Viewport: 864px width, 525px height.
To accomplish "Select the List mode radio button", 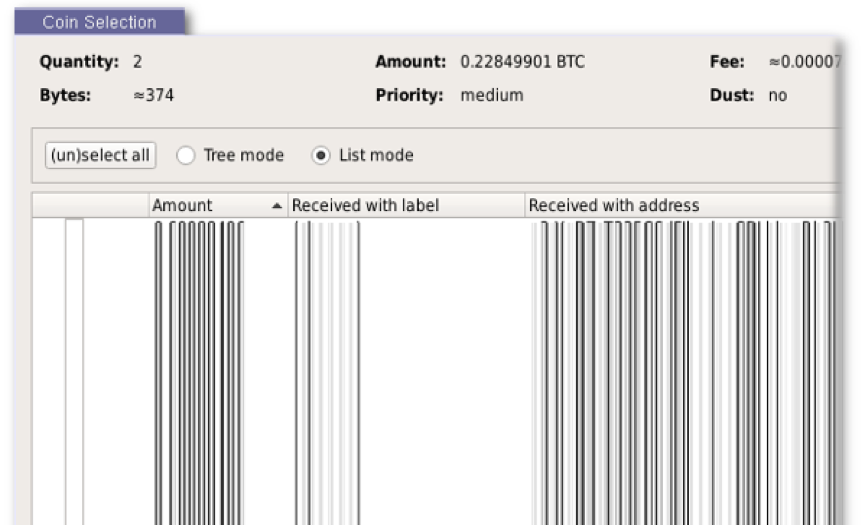I will coord(321,155).
